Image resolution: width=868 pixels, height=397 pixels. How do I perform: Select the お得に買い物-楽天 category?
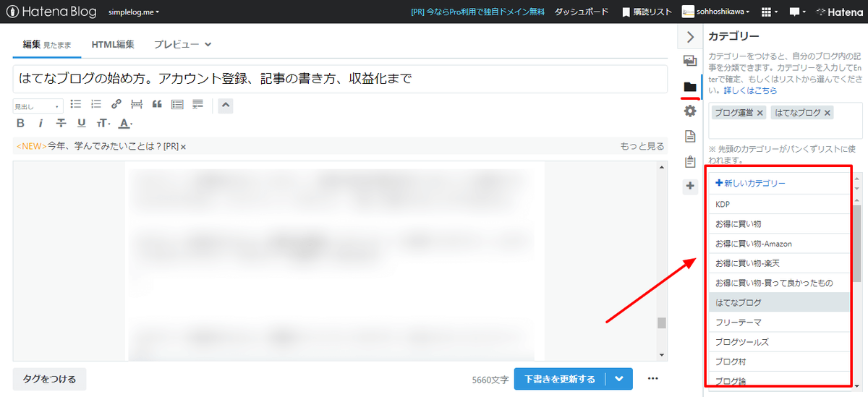[x=778, y=263]
